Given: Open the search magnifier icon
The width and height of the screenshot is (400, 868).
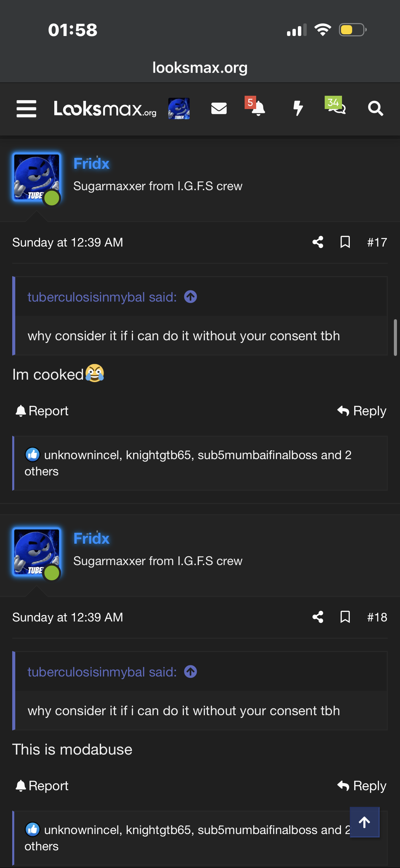Looking at the screenshot, I should (376, 109).
